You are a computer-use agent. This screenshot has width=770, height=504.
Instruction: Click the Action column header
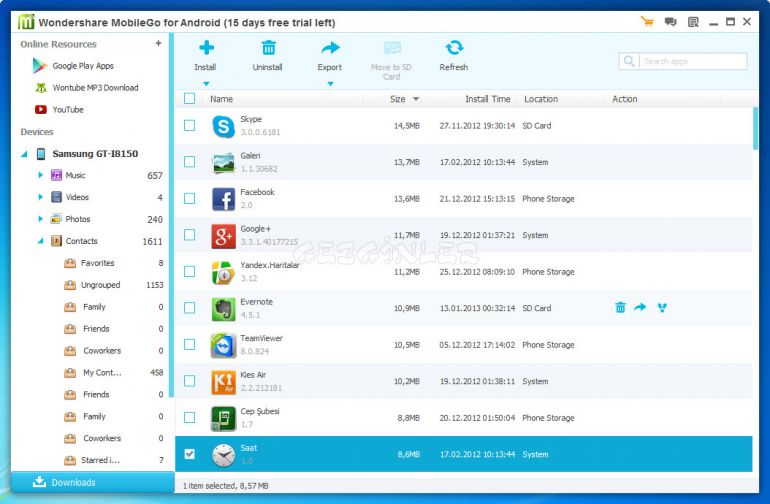(x=625, y=99)
